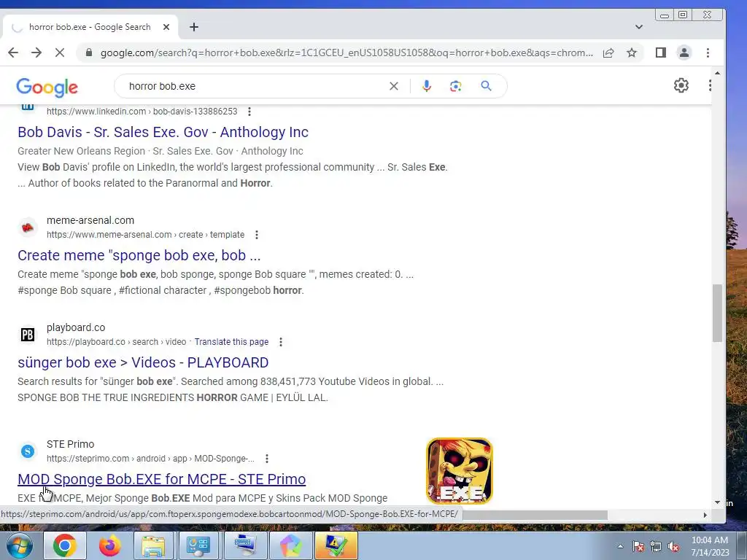Open the Chrome profile avatar
This screenshot has width=747, height=560.
[684, 52]
